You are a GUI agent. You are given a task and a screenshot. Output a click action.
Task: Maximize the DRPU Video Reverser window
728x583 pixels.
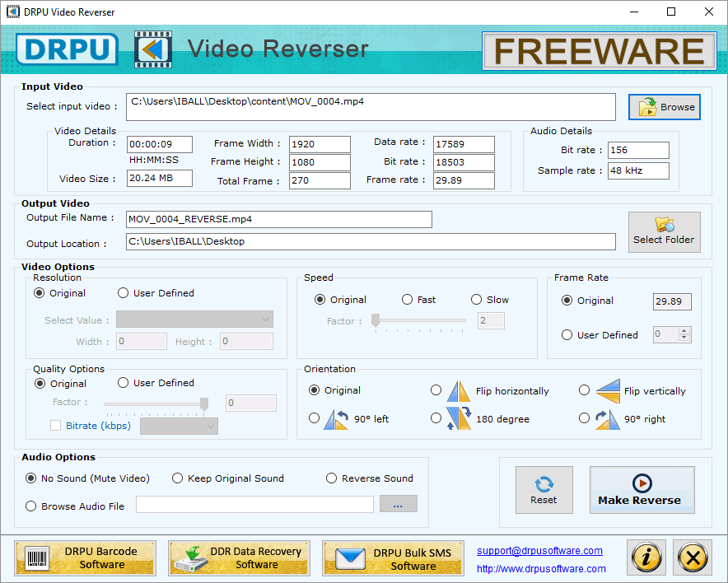click(671, 12)
